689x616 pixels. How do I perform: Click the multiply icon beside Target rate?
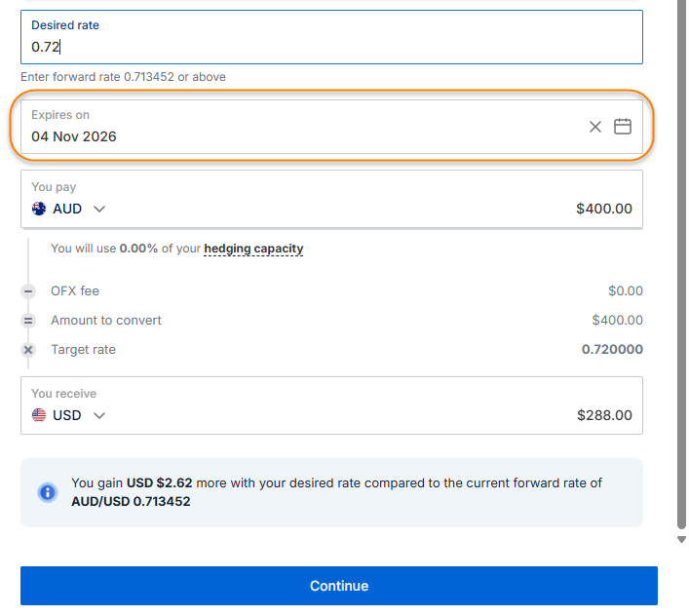tap(28, 350)
